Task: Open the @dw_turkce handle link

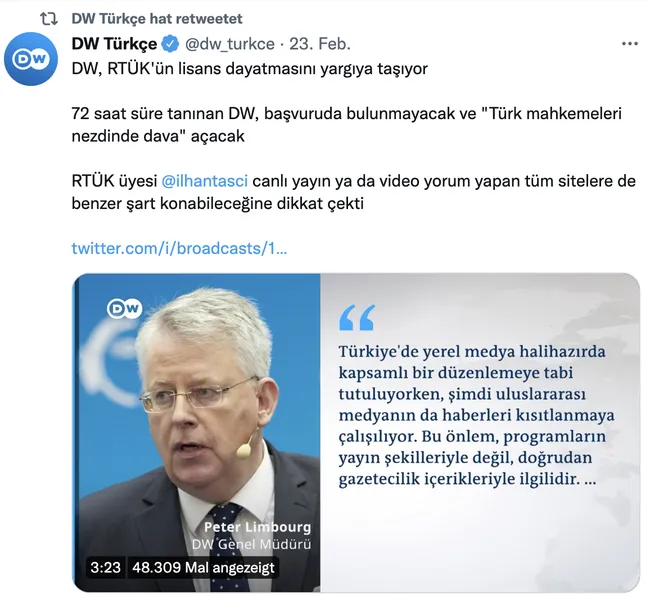Action: (230, 44)
